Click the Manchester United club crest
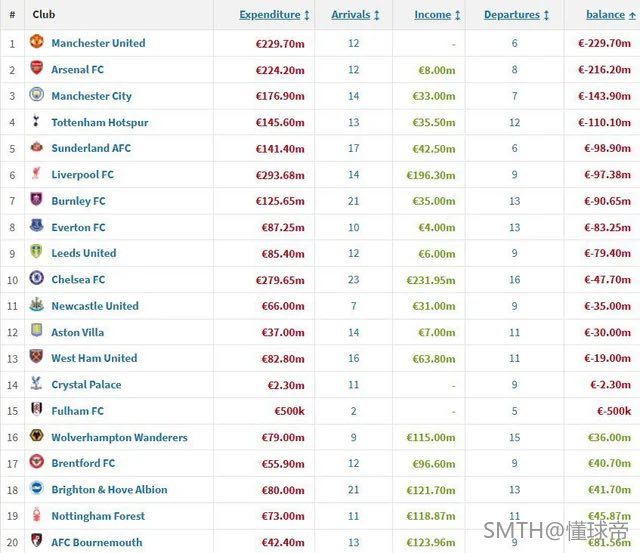This screenshot has width=640, height=553. [36, 41]
